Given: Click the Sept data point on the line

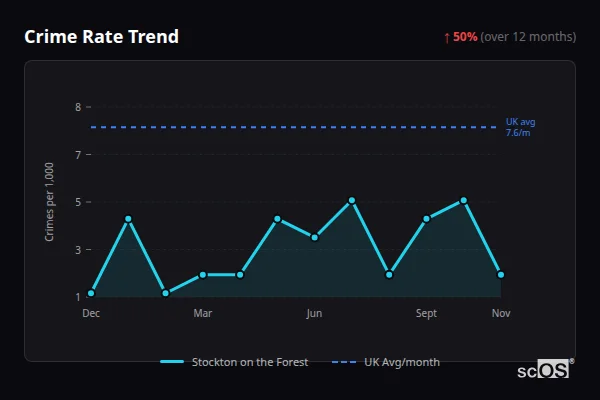Looking at the screenshot, I should pos(426,219).
